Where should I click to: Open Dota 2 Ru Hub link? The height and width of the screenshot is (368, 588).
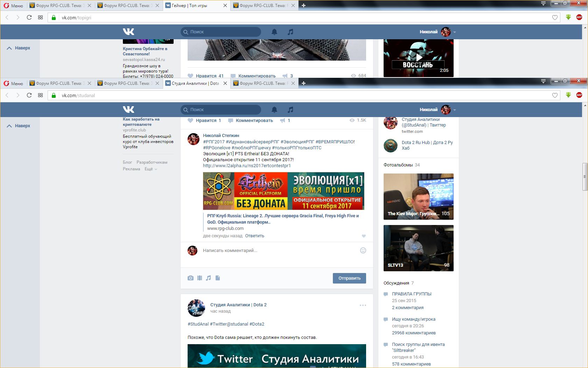pyautogui.click(x=427, y=145)
